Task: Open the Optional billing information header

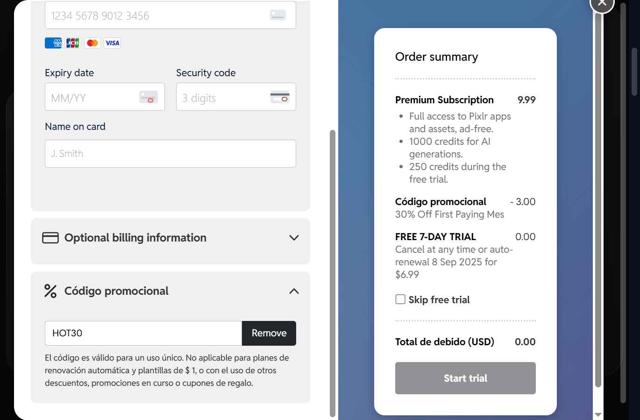Action: coord(170,238)
